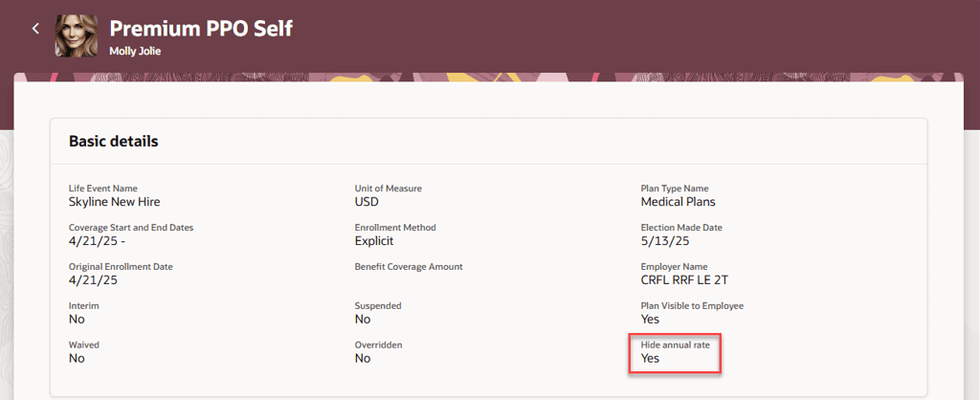Open Molly Jolie's profile photo

(x=76, y=35)
